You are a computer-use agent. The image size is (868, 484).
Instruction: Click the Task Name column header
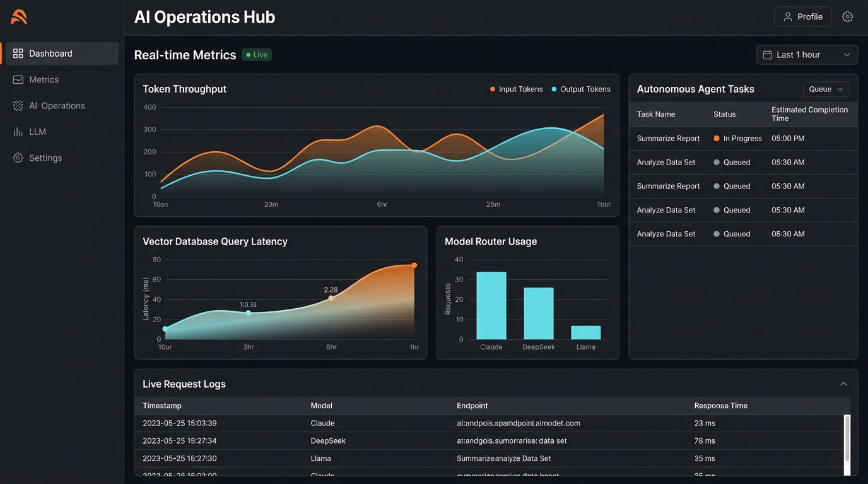pyautogui.click(x=656, y=114)
